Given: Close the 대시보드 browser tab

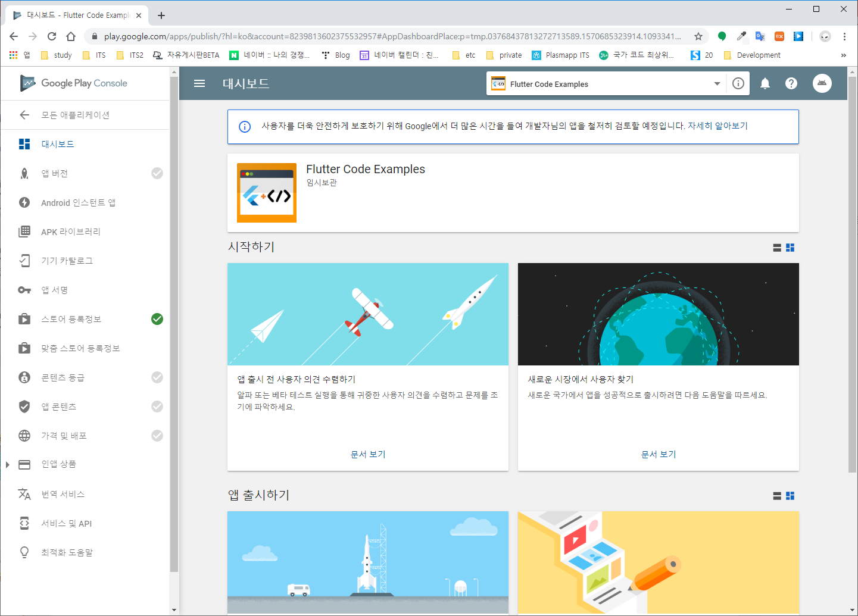Looking at the screenshot, I should coord(139,15).
